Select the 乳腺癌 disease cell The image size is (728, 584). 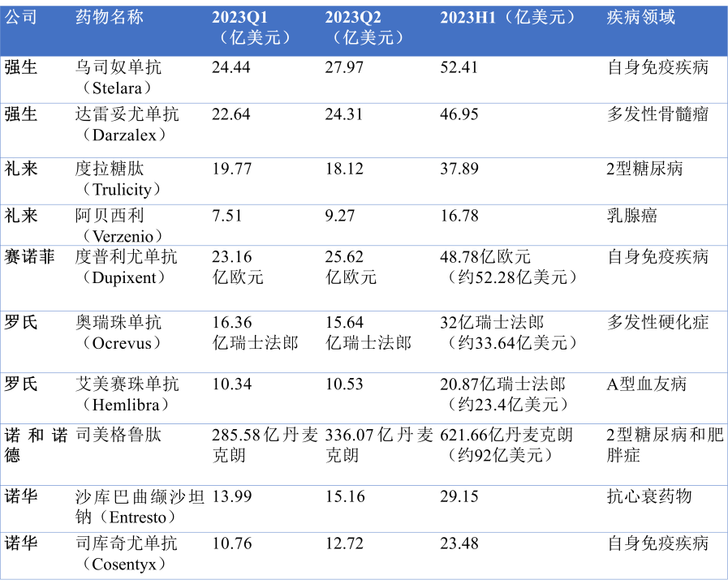click(632, 216)
